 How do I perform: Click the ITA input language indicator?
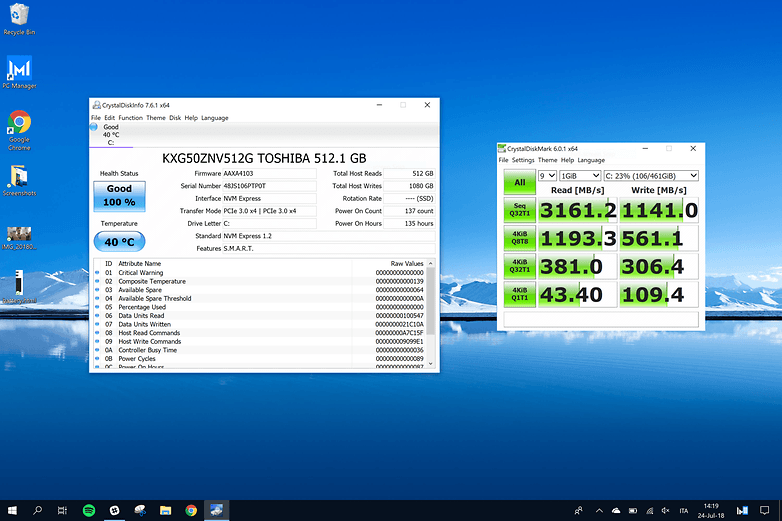click(684, 511)
